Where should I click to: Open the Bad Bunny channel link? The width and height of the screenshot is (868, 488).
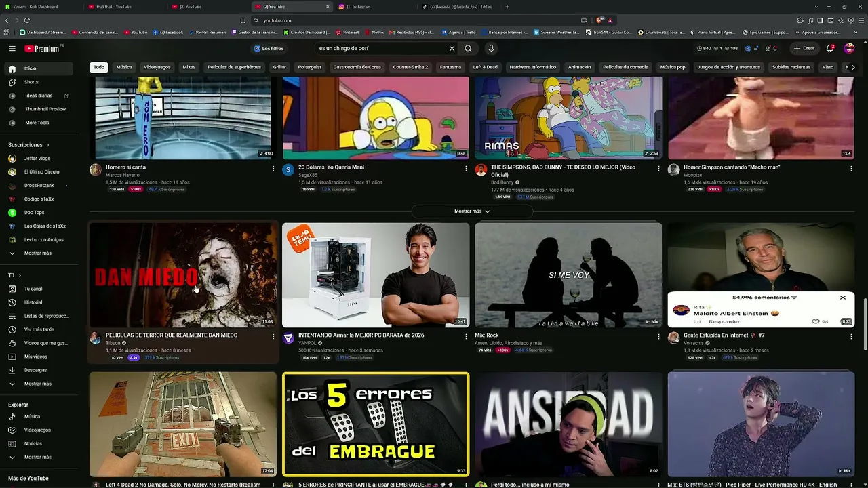[502, 182]
